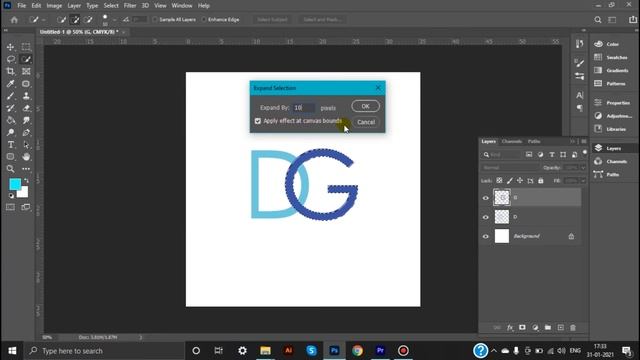This screenshot has width=640, height=360.
Task: Select the Hand tool
Action: pyautogui.click(x=26, y=157)
